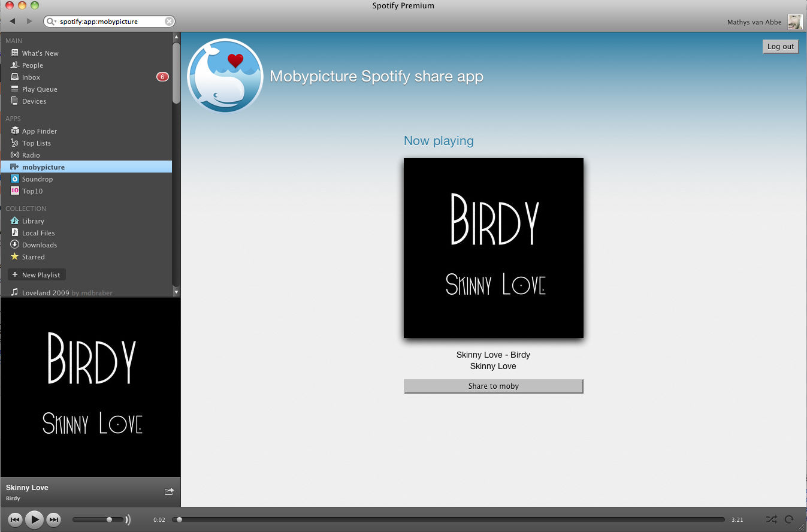Open Radio from the sidebar
This screenshot has width=807, height=532.
click(31, 155)
